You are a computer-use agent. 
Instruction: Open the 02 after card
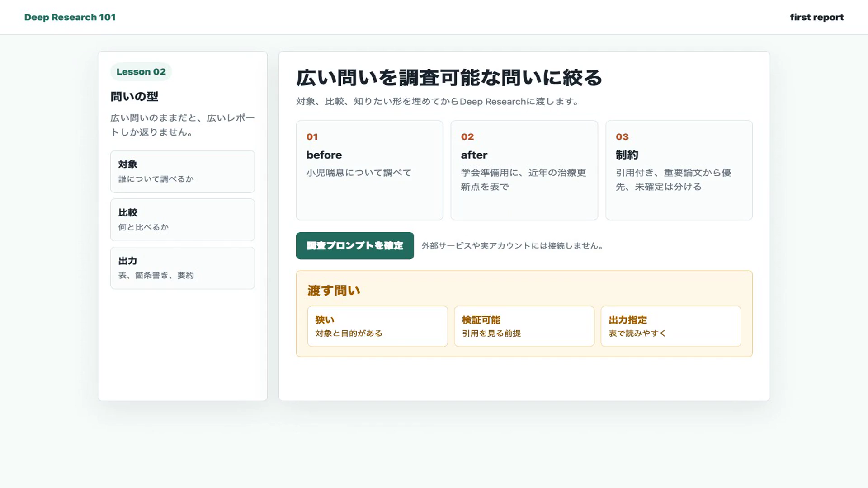pos(524,170)
